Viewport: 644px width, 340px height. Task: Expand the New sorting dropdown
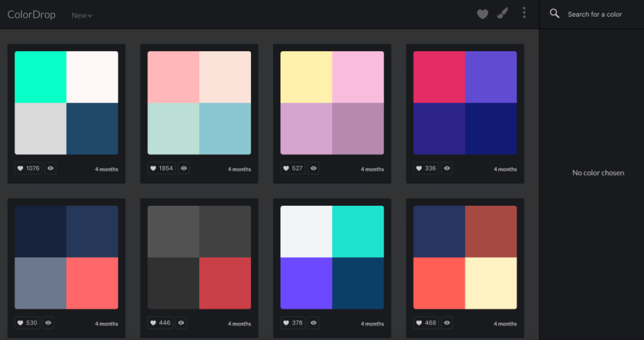click(x=82, y=16)
